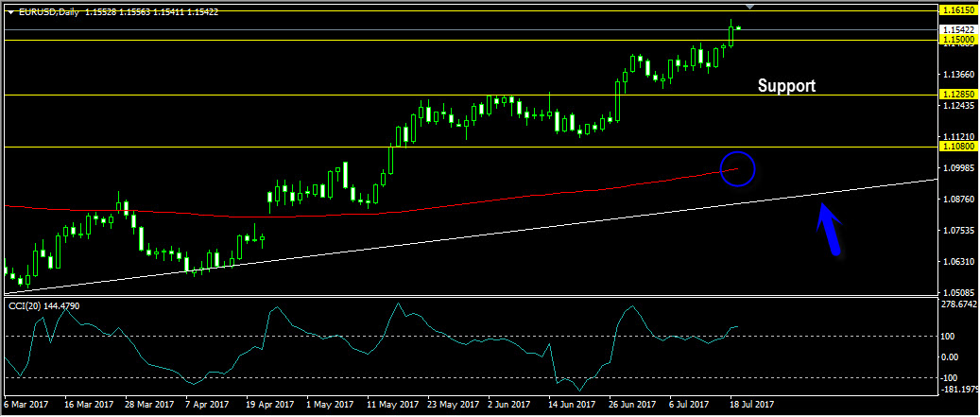The height and width of the screenshot is (417, 980).
Task: Click the 278.6742 CCI scale value
Action: [x=960, y=304]
